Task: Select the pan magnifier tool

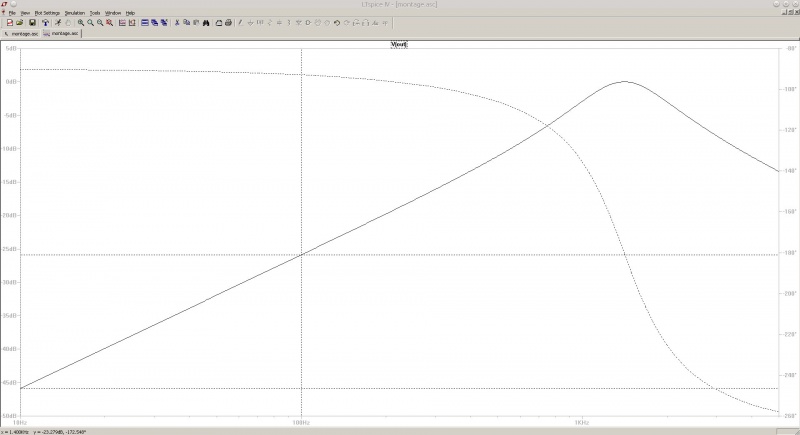Action: (x=90, y=23)
